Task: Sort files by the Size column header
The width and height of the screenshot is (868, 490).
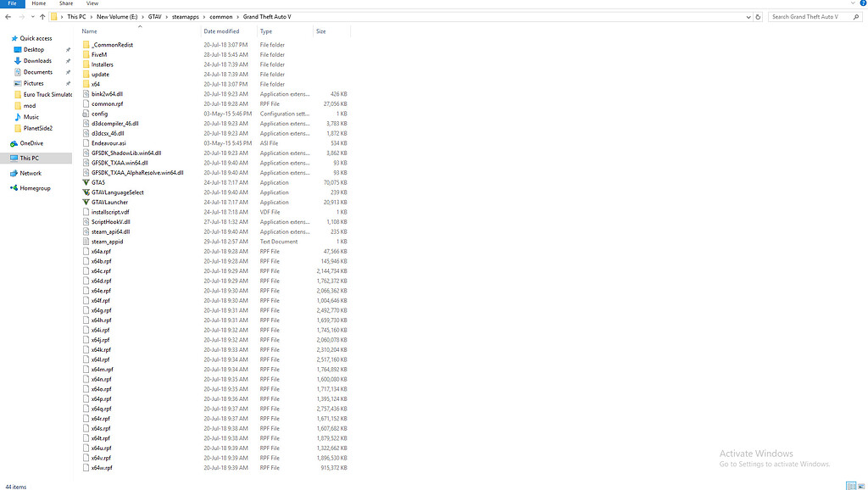Action: [325, 31]
